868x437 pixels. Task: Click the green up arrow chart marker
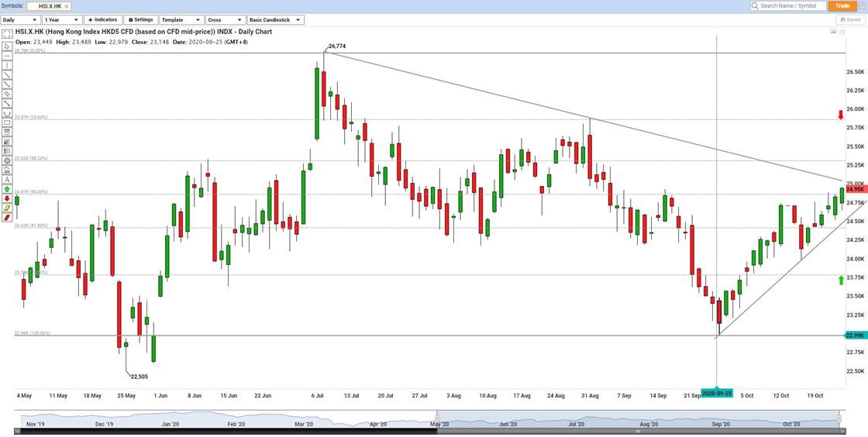click(840, 280)
